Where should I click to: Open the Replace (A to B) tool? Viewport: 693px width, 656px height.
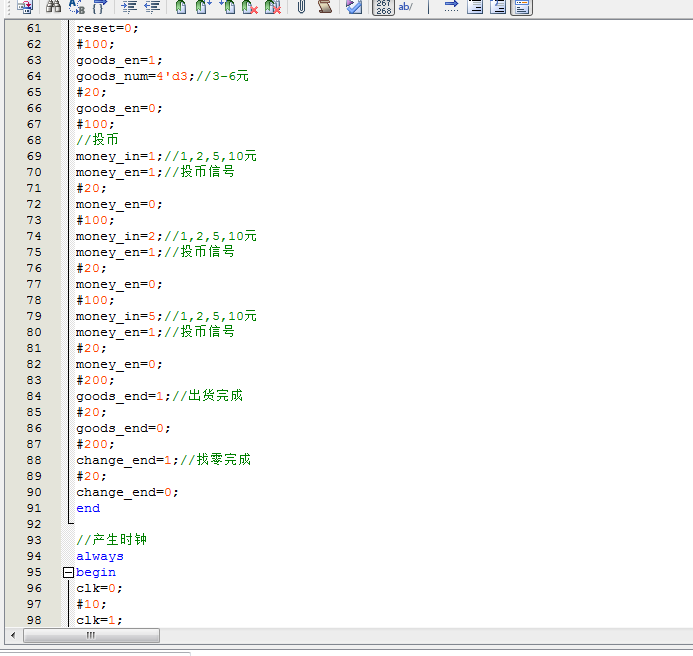tap(77, 7)
